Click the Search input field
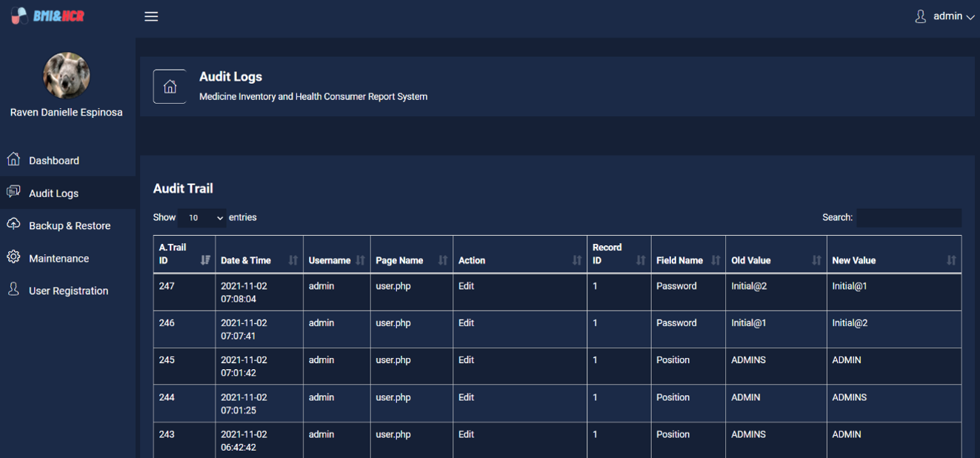The height and width of the screenshot is (458, 980). click(x=909, y=218)
